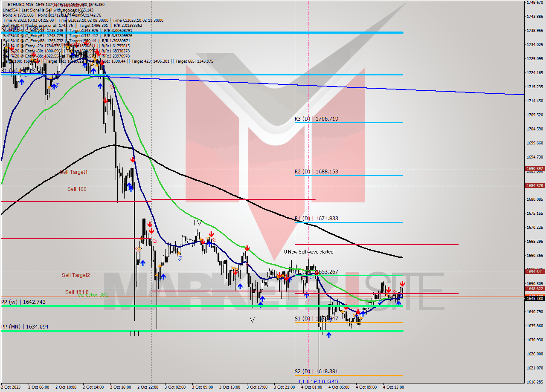Click the ETHUSD,M15 chart title
Viewport: 546px width, 392px height.
click(21, 4)
